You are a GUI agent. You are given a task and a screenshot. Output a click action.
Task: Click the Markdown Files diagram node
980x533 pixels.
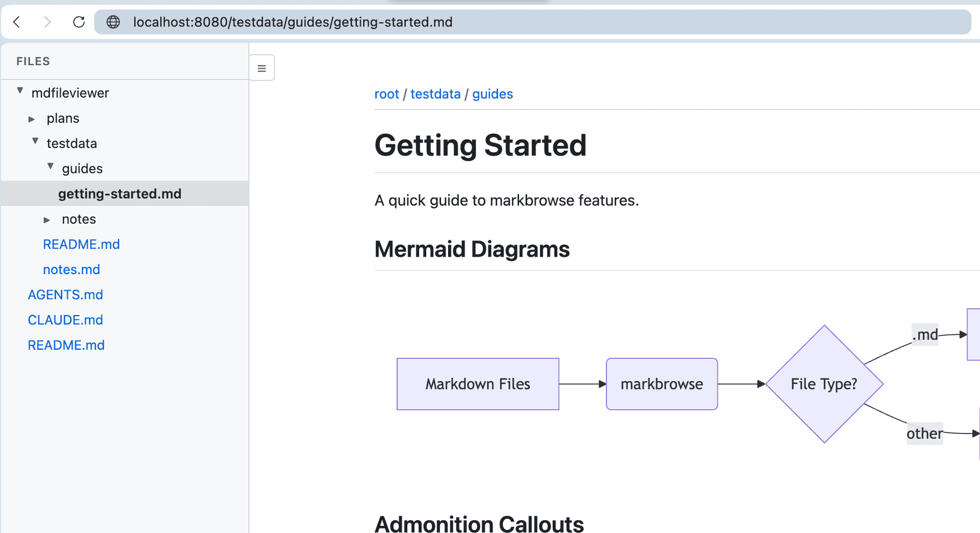pyautogui.click(x=478, y=384)
